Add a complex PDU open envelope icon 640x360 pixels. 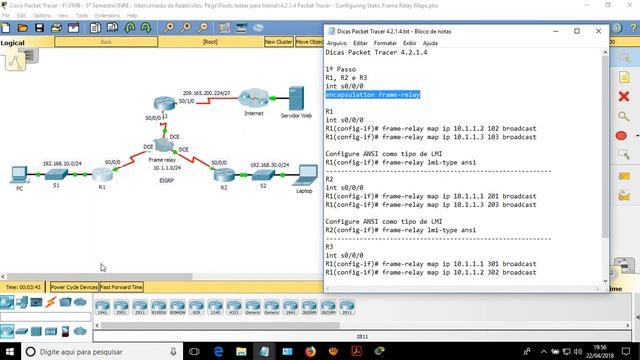point(624,196)
